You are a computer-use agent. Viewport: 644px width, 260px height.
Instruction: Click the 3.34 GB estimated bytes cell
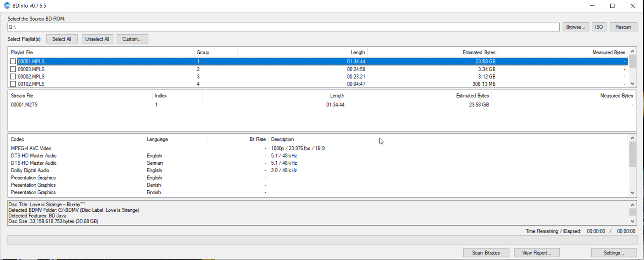[x=488, y=69]
